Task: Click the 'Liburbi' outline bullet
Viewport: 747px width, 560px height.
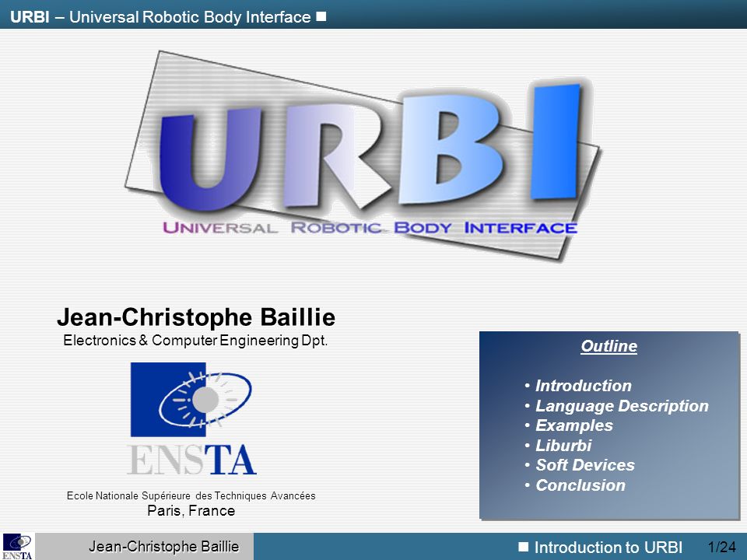Action: coord(563,445)
